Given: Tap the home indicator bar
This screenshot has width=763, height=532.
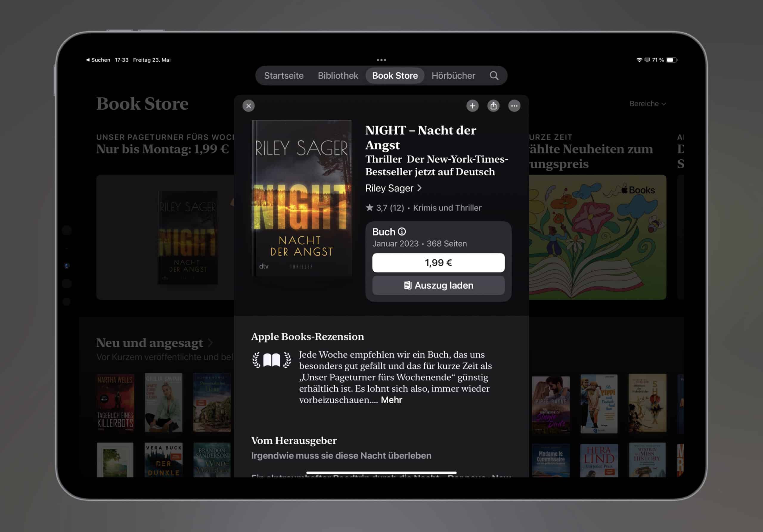Looking at the screenshot, I should coord(381,472).
